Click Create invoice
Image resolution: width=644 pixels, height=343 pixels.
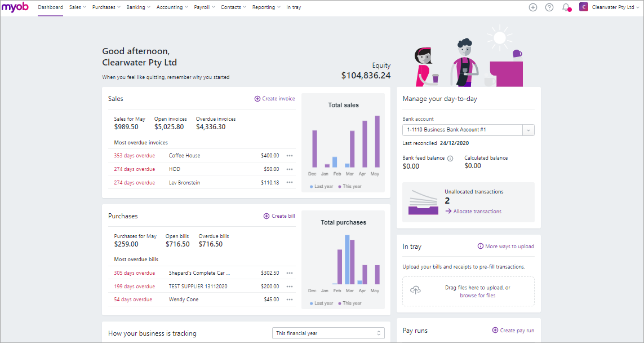[x=275, y=99]
